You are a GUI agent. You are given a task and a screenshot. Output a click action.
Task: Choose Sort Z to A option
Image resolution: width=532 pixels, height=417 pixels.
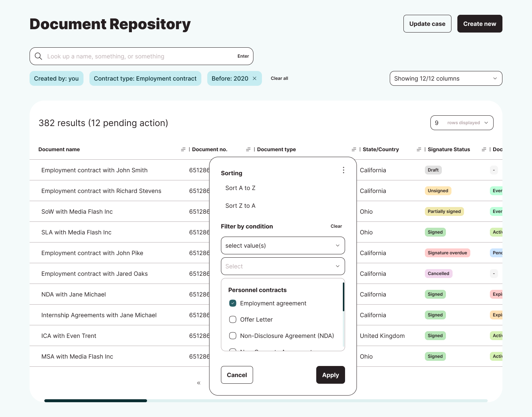(241, 206)
